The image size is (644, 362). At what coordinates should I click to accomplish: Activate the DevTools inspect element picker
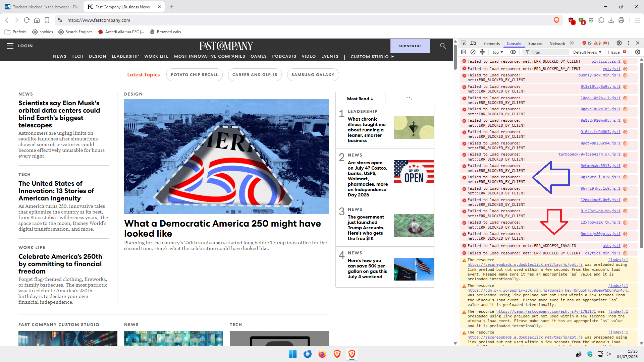[464, 43]
